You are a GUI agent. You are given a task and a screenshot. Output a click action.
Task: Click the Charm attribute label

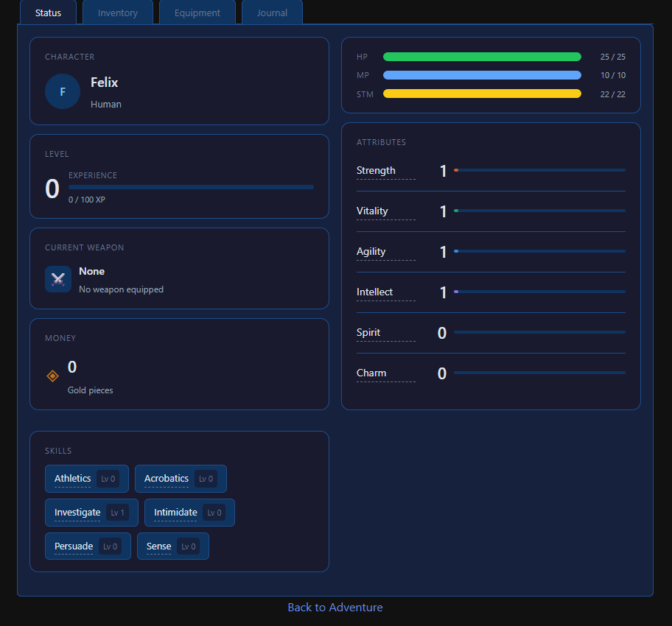click(371, 373)
